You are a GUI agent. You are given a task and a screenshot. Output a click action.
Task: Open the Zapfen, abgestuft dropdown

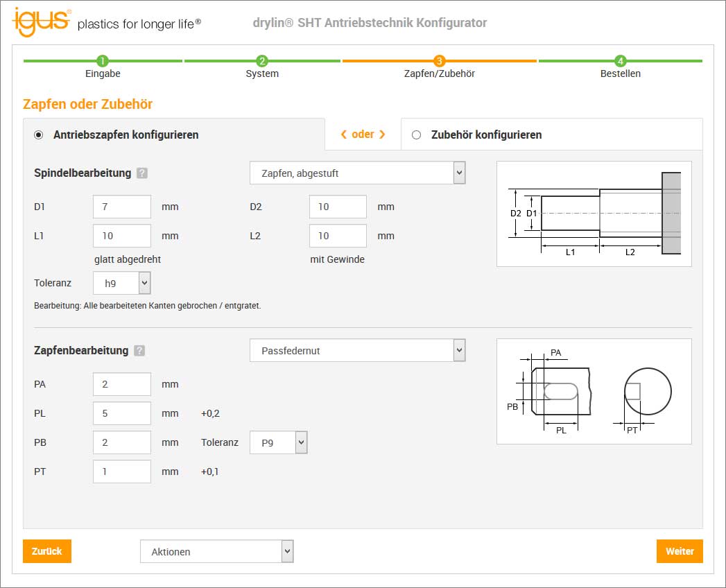point(357,173)
